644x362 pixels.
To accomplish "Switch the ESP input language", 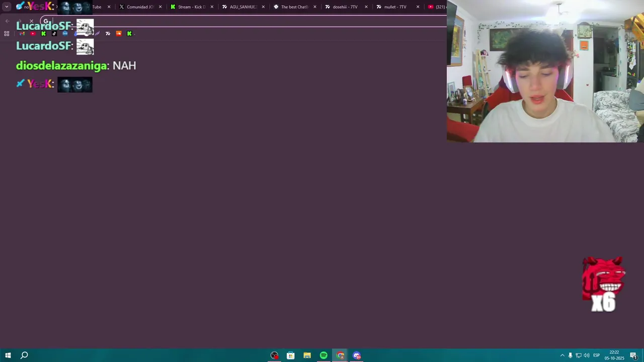I will (x=596, y=355).
